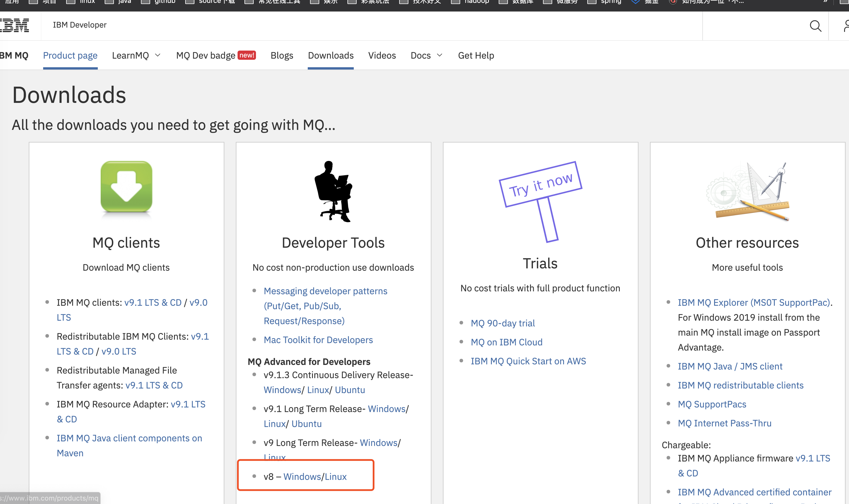This screenshot has width=849, height=504.
Task: Expand the LearnMQ dropdown menu
Action: point(136,55)
